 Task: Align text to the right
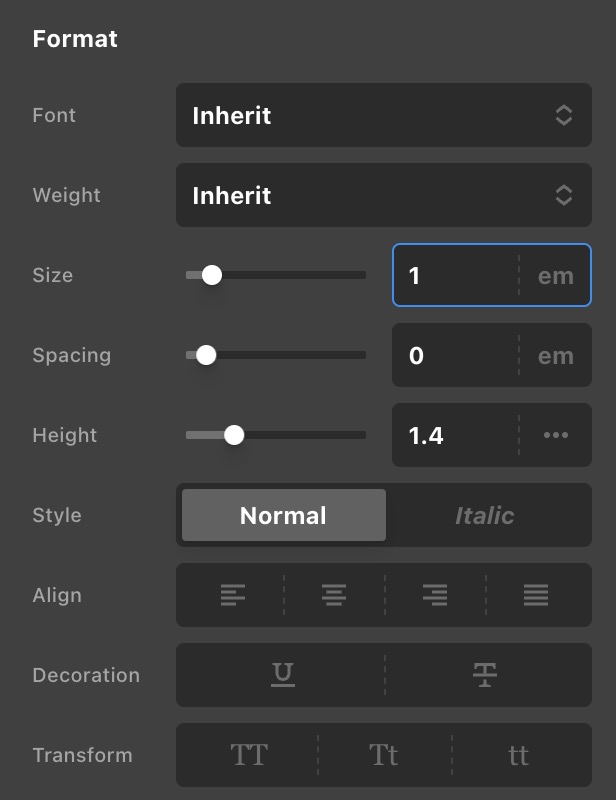435,595
